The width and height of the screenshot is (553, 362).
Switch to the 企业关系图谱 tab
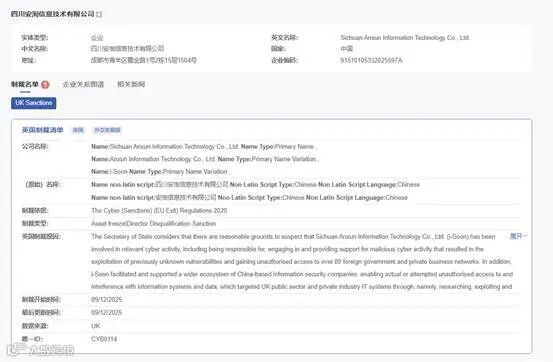(x=83, y=84)
